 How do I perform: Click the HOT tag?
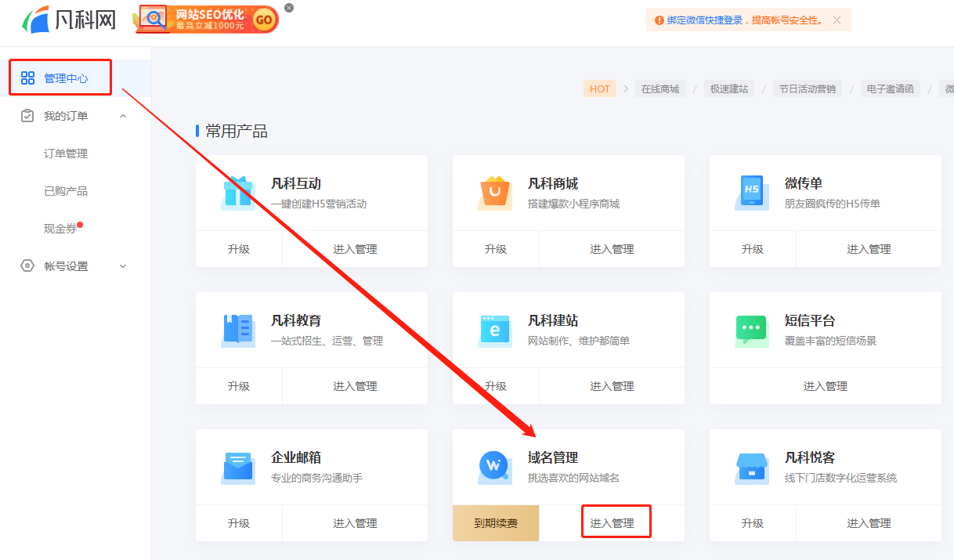coord(600,89)
